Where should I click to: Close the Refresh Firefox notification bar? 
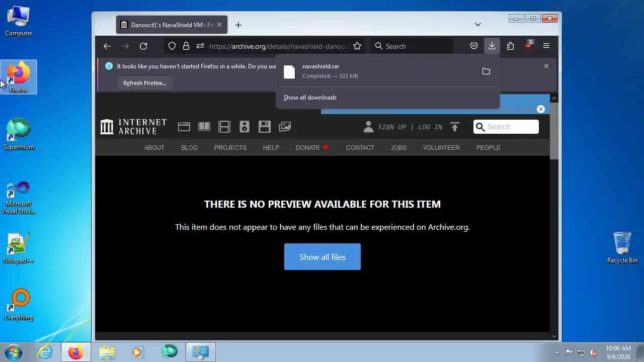click(x=546, y=66)
